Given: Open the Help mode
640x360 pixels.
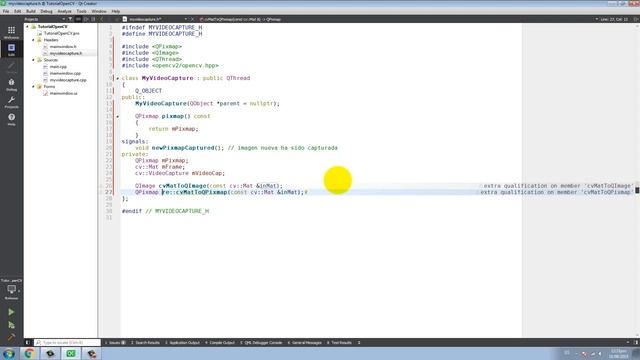Looking at the screenshot, I should coord(11,119).
